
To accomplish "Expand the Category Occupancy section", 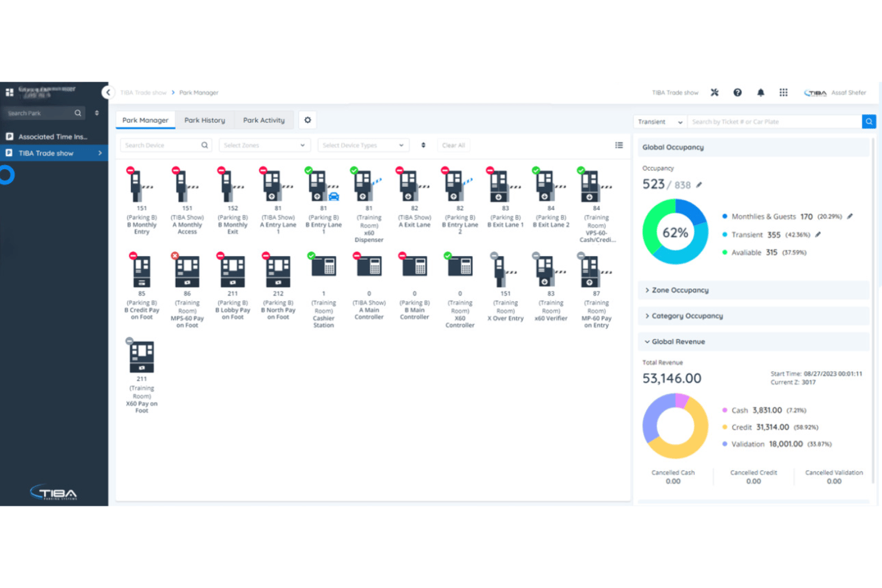I will tap(753, 316).
